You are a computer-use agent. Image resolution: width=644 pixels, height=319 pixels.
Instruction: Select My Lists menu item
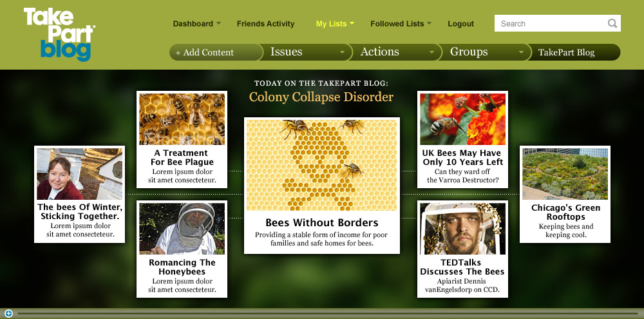pyautogui.click(x=332, y=24)
